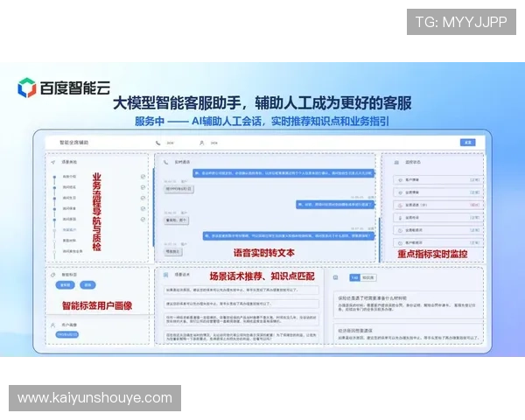Click the list icon beside the 场景话术 title
The height and width of the screenshot is (420, 525).
165,275
